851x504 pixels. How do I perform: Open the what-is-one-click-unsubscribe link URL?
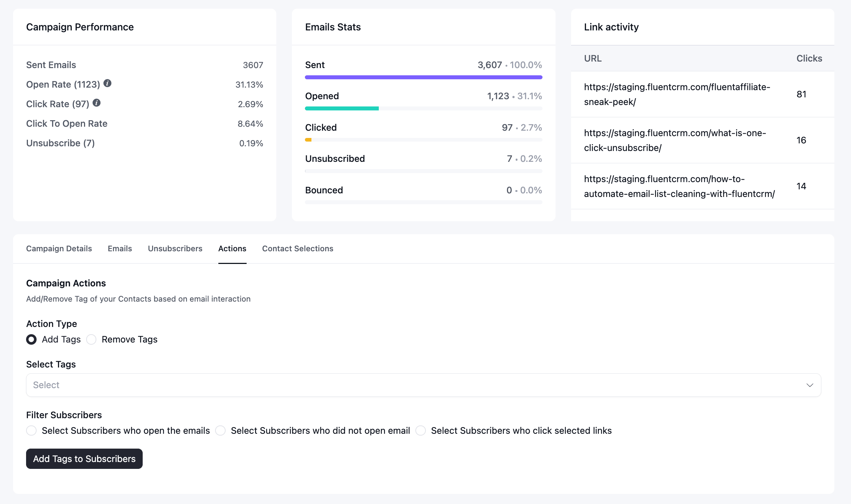(675, 140)
